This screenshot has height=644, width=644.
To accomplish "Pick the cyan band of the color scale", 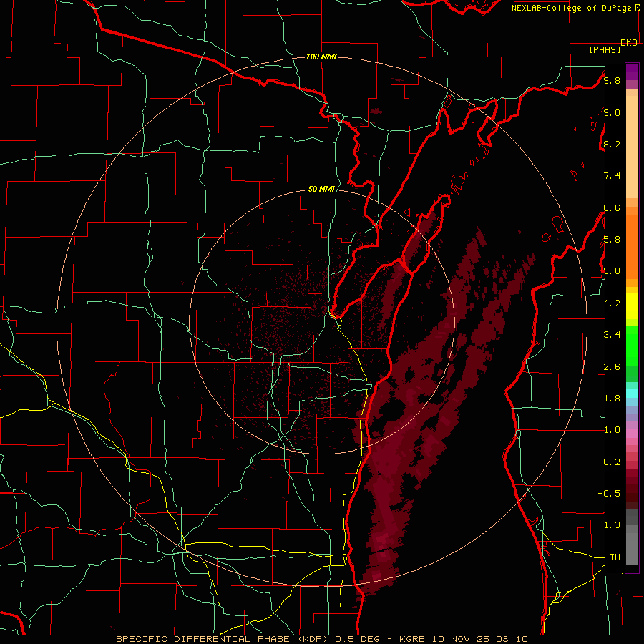I will coord(632,394).
